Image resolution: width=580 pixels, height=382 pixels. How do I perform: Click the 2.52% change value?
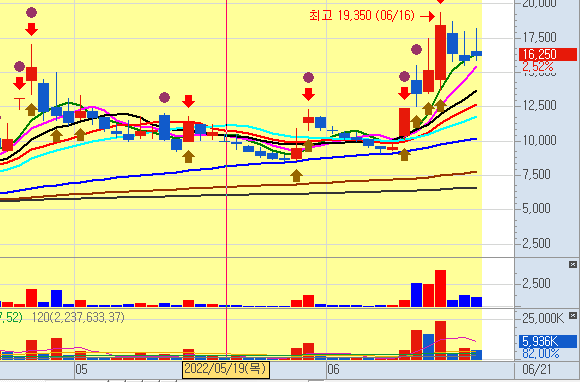tap(538, 67)
